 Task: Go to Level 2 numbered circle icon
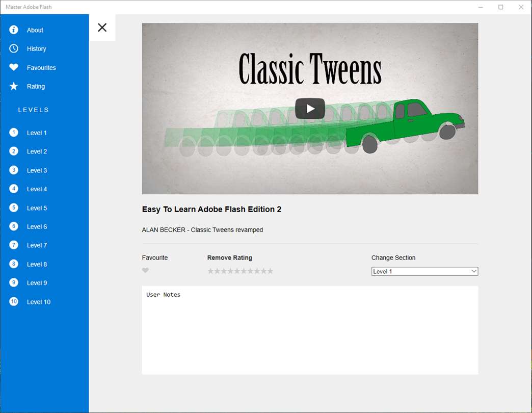click(14, 151)
